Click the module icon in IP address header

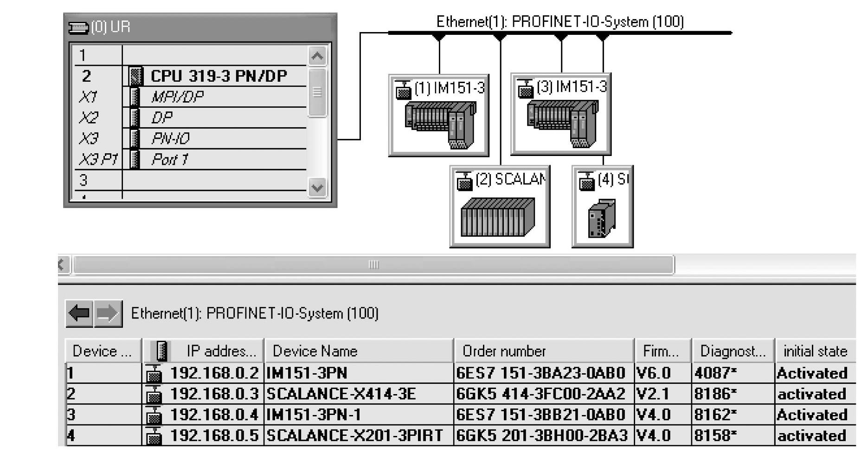coord(161,351)
